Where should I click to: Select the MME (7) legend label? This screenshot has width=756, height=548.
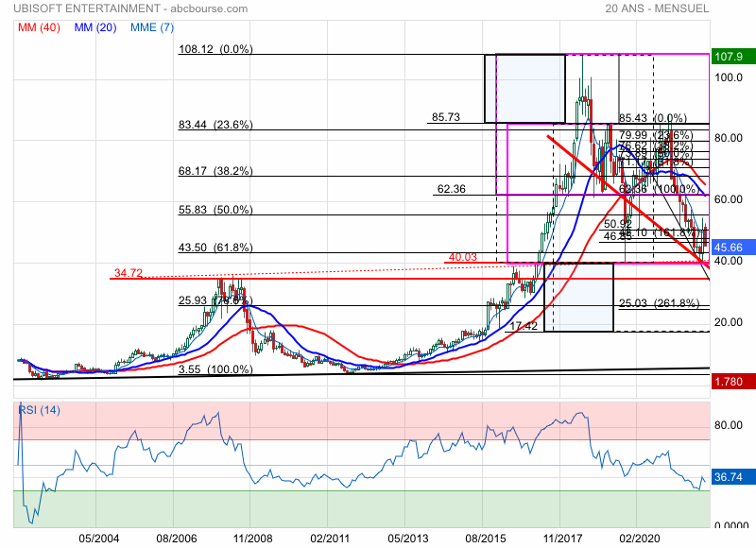[x=152, y=27]
